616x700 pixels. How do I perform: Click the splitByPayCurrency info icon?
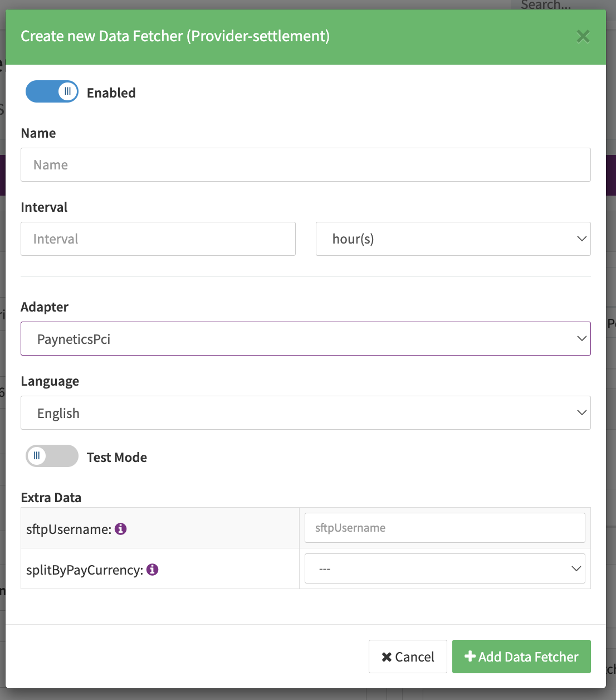click(x=153, y=570)
